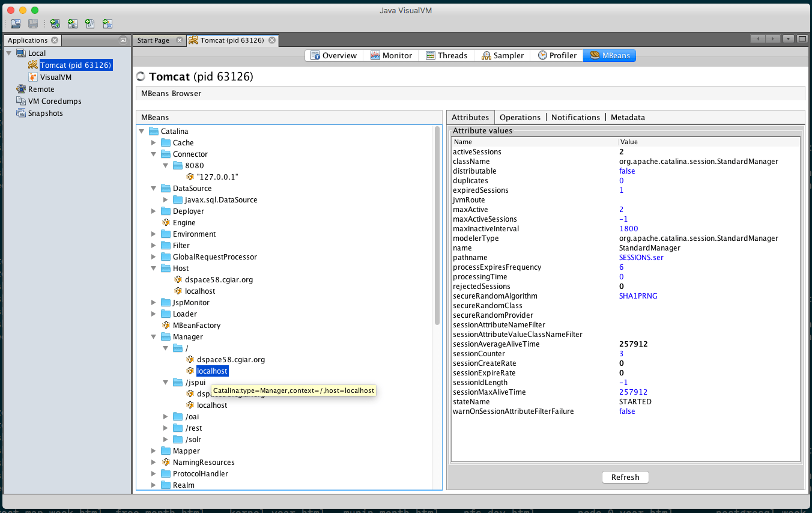Click the Tomcat cat icon in the Applications tree
812x513 pixels.
(33, 65)
